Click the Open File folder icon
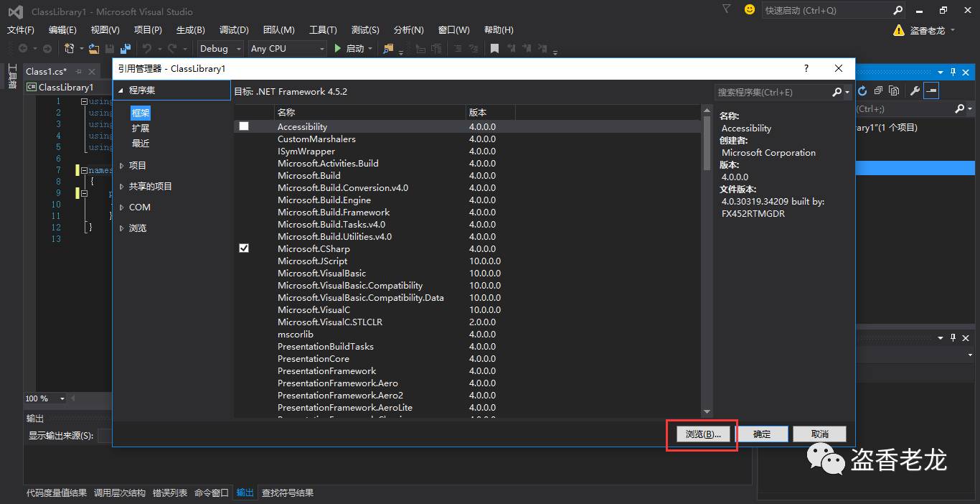The height and width of the screenshot is (504, 980). pyautogui.click(x=94, y=48)
